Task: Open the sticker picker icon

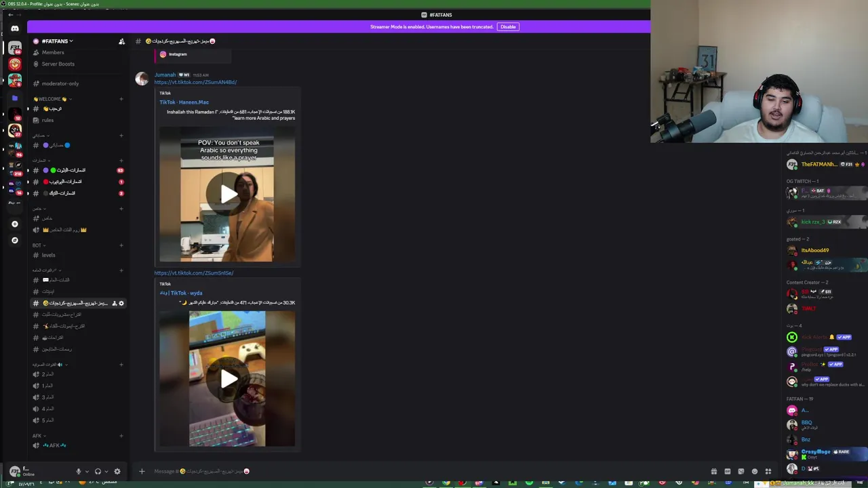Action: 741,472
